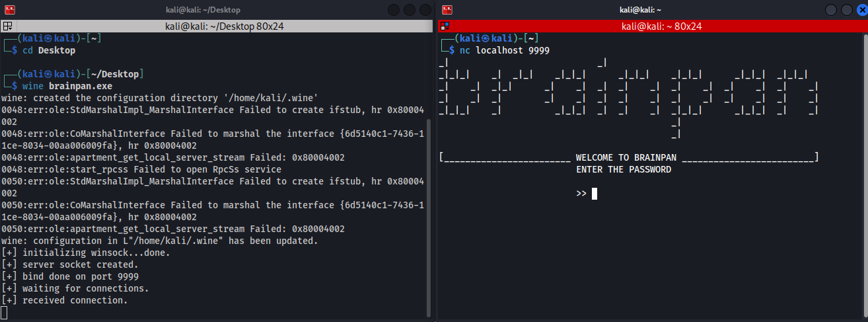Focus the brainpan password prompt after '>>'
This screenshot has width=868, height=322.
(x=595, y=194)
